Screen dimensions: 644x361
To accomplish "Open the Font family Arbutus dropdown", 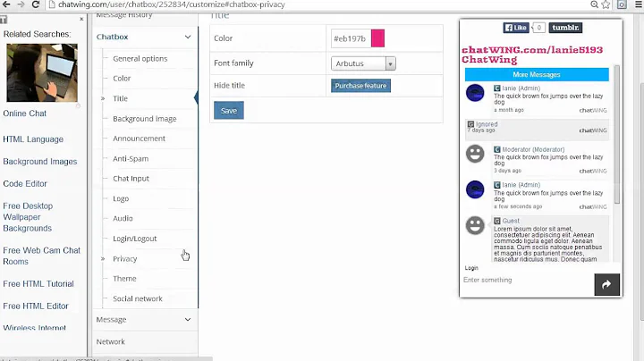I will [x=363, y=63].
